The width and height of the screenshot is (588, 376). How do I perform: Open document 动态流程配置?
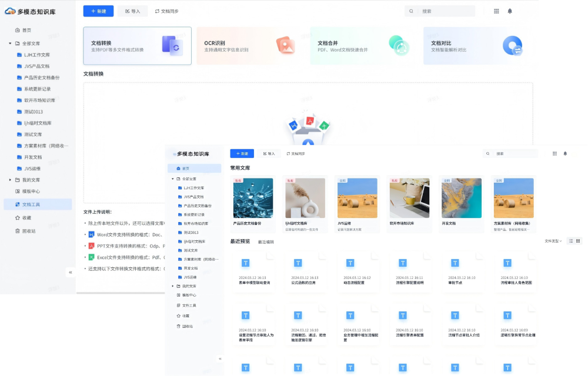point(358,271)
